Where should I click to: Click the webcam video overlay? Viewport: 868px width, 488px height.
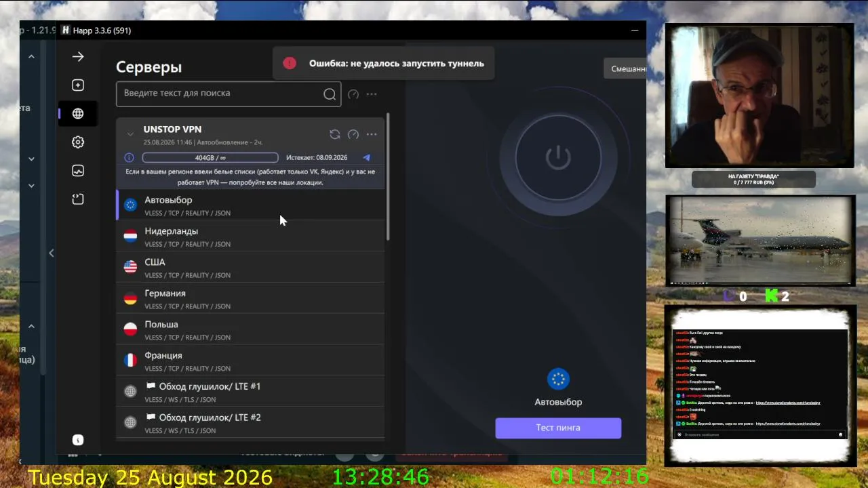(759, 96)
